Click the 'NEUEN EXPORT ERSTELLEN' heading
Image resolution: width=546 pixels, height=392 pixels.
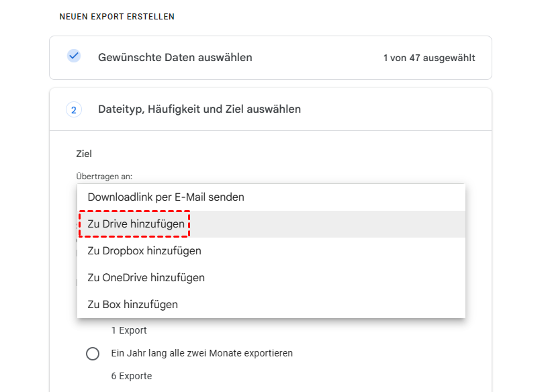(x=117, y=17)
